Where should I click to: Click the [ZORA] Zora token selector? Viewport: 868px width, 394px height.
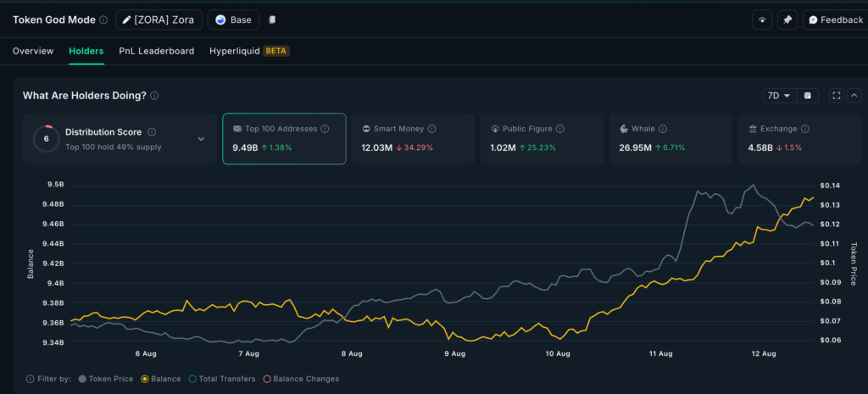click(x=158, y=19)
